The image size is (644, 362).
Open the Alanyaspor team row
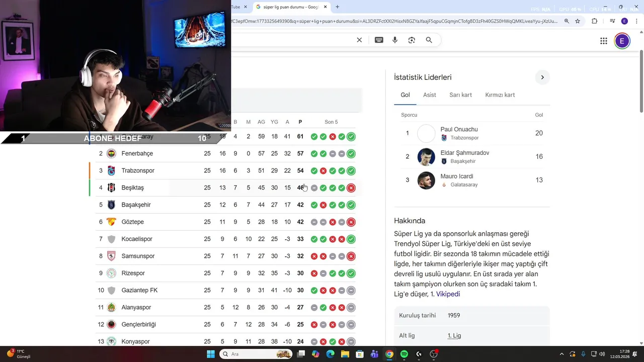[x=225, y=307]
